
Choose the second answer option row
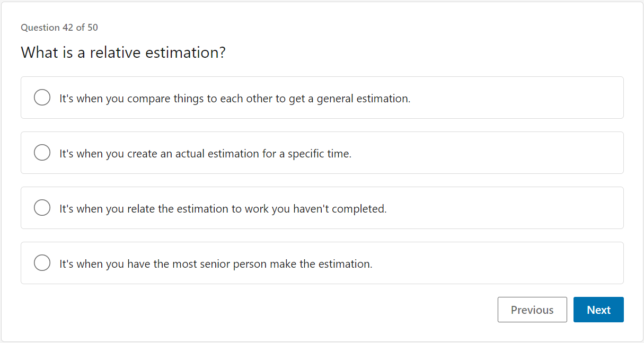pos(322,153)
